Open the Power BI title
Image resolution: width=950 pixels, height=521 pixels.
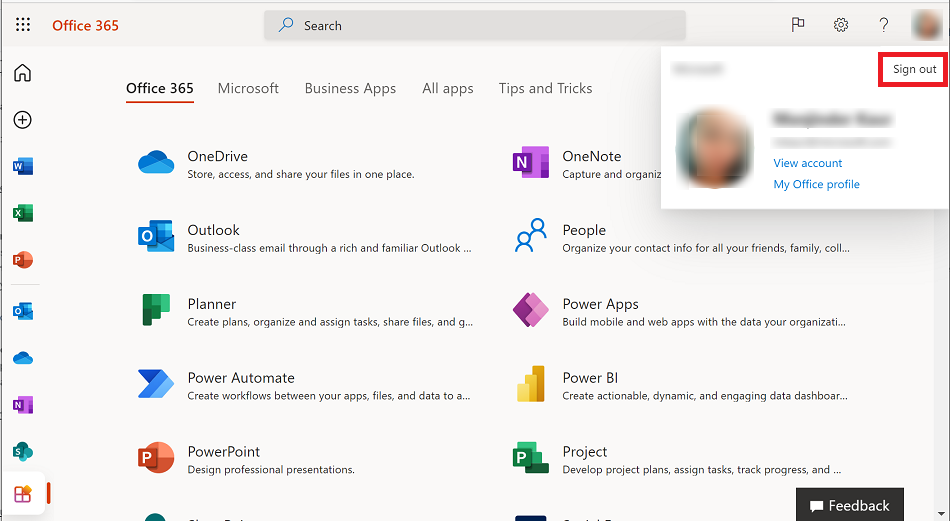coord(590,378)
